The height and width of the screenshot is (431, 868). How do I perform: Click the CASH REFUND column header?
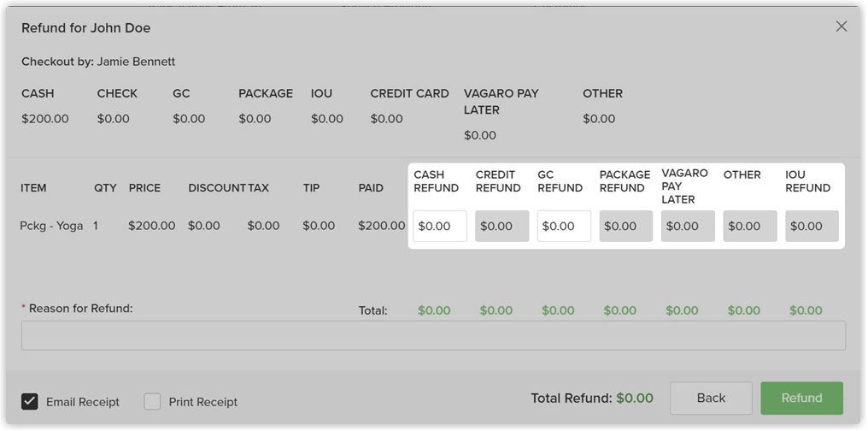[437, 181]
